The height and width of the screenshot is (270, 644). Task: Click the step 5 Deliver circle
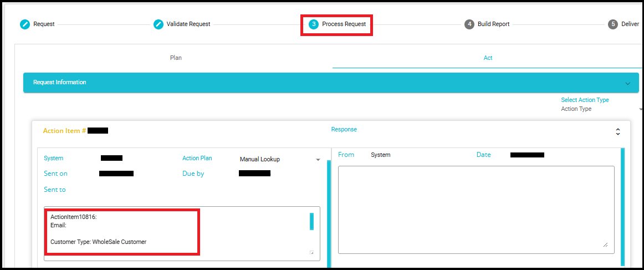[x=612, y=24]
